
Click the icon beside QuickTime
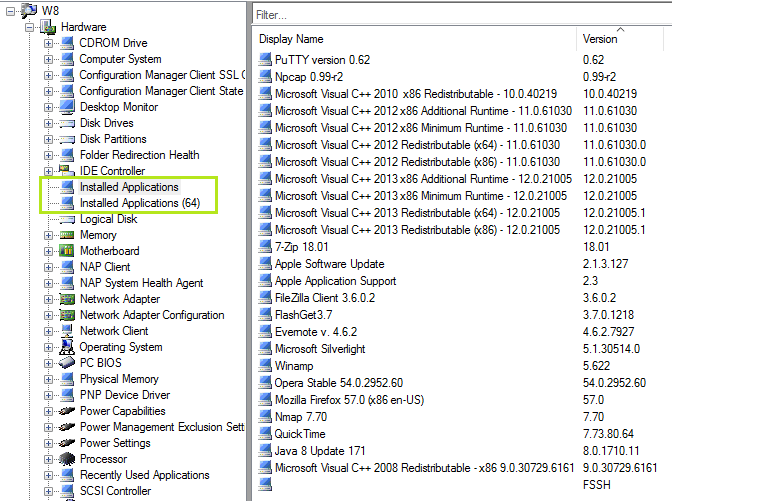pos(265,434)
